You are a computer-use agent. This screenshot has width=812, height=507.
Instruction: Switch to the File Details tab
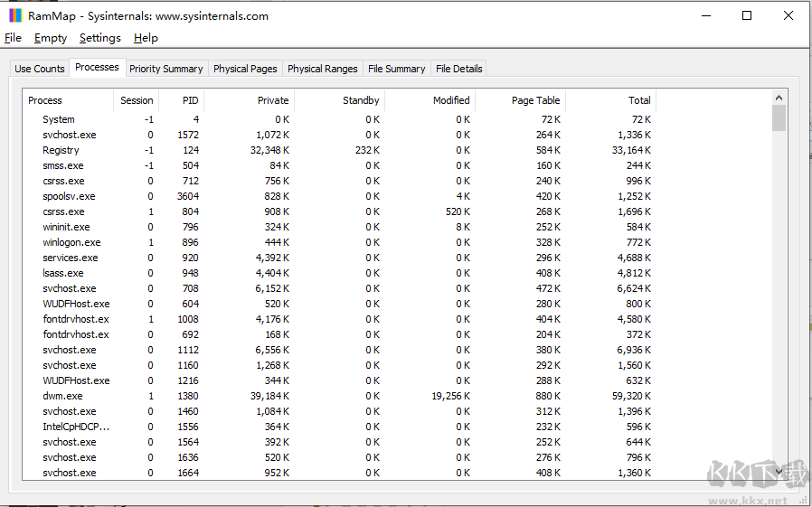pyautogui.click(x=458, y=69)
